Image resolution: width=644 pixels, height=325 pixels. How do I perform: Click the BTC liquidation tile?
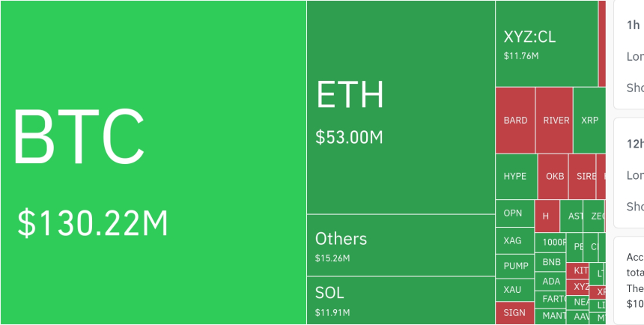(153, 162)
